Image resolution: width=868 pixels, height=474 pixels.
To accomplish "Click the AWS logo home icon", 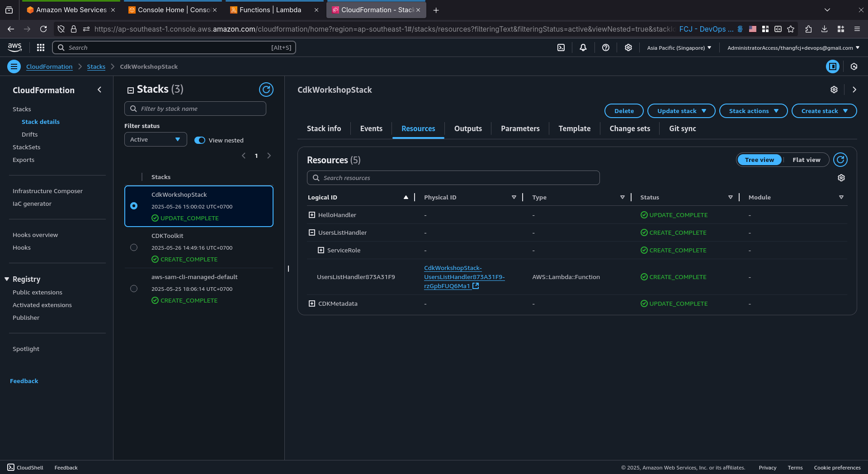I will click(x=14, y=47).
